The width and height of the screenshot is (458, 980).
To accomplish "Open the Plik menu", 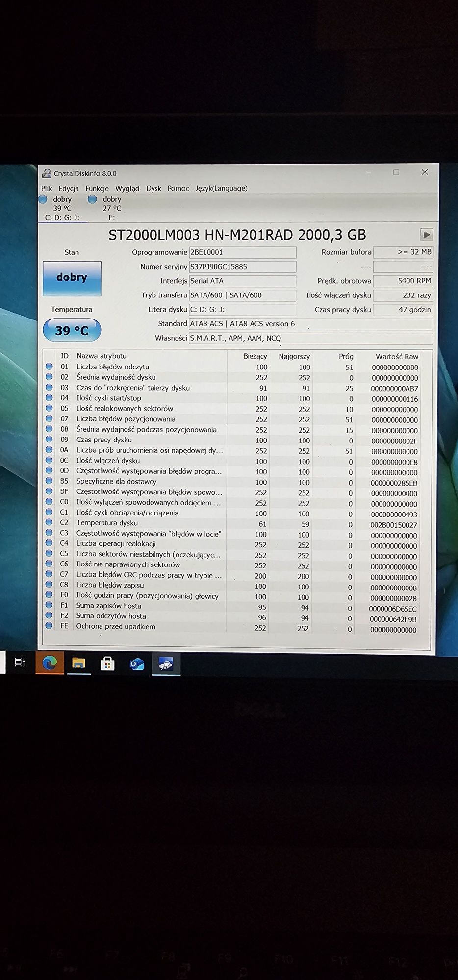I will pos(47,188).
